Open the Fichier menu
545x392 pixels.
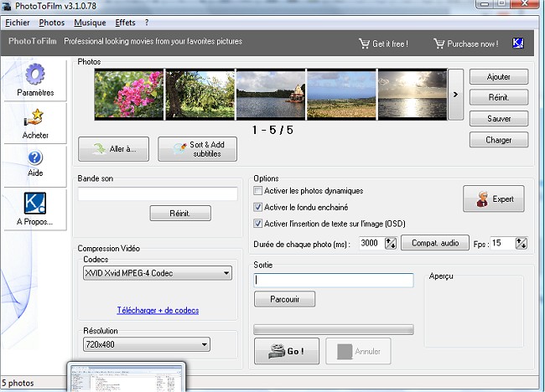tap(18, 23)
